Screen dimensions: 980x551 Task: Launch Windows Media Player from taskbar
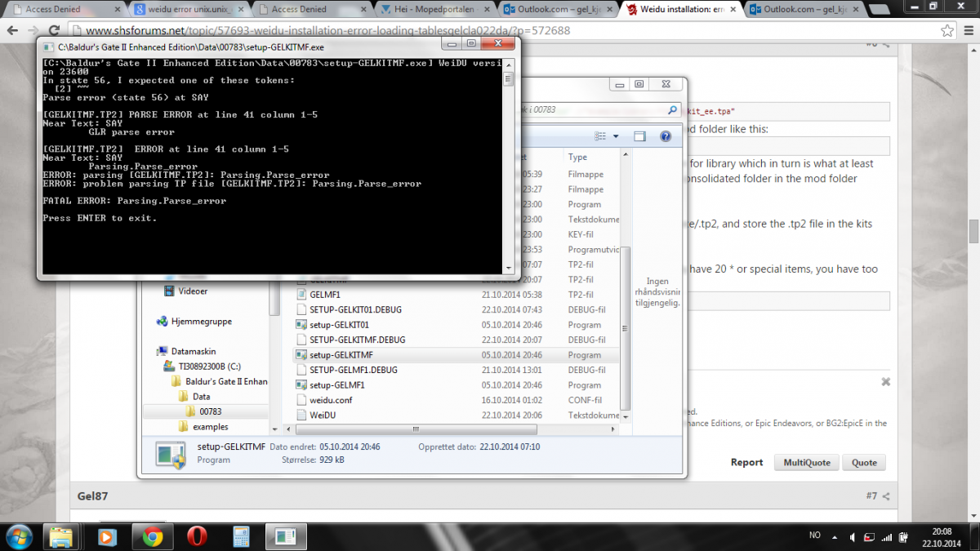[x=107, y=537]
